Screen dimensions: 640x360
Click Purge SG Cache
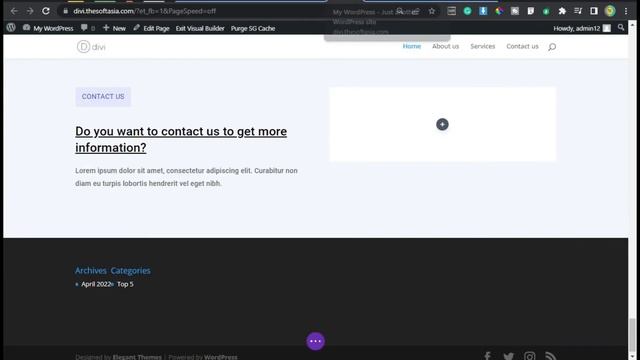tap(253, 28)
